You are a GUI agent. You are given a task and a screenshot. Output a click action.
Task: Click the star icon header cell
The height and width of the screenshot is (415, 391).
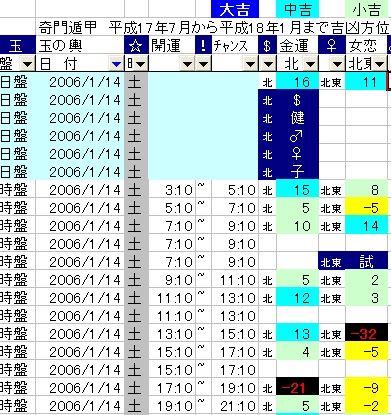(x=136, y=46)
